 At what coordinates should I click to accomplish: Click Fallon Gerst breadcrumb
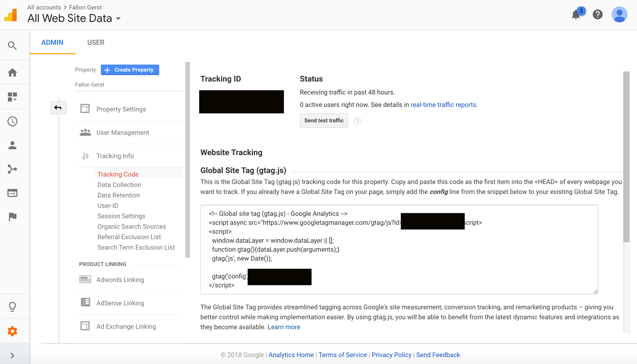point(85,7)
